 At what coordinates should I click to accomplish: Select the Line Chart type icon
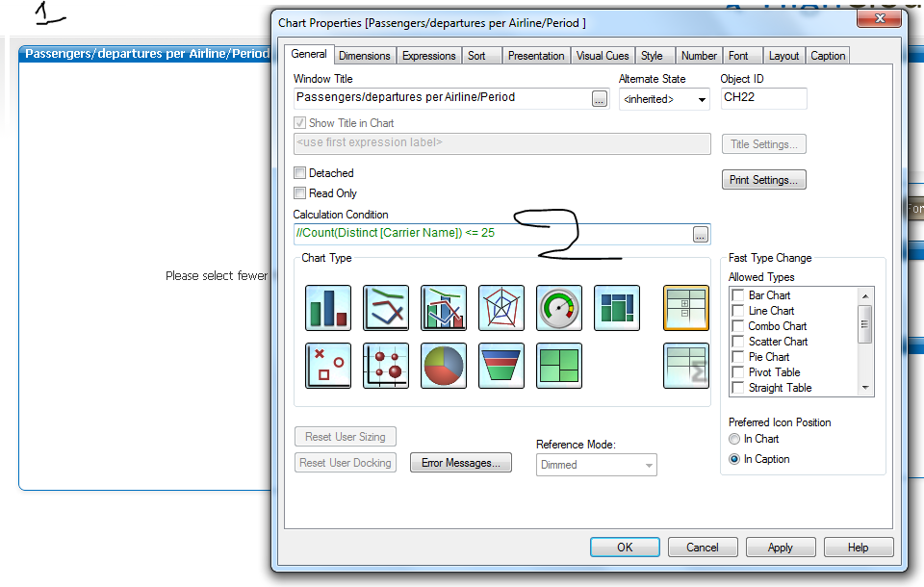click(386, 308)
